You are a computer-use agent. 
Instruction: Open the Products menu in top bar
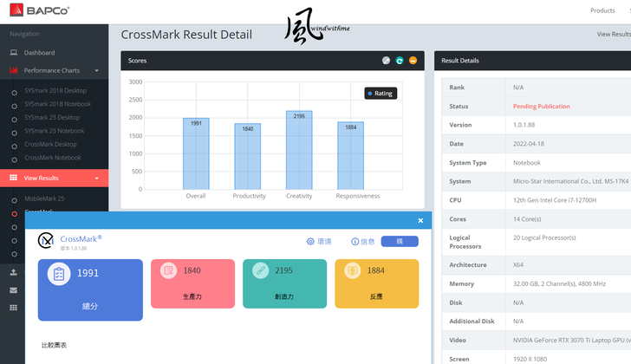(602, 10)
